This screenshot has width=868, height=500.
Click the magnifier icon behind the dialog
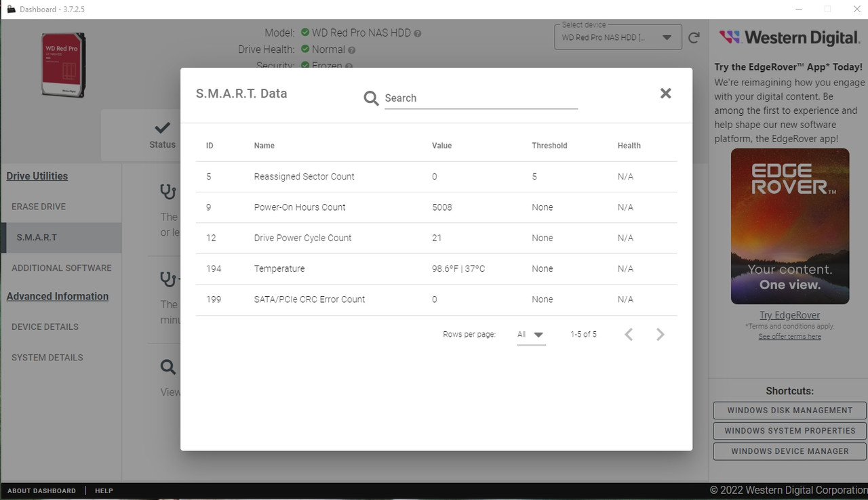tap(168, 367)
